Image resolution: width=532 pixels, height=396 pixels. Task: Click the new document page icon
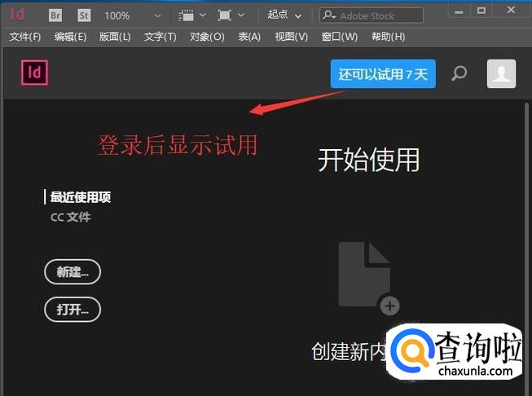369,278
